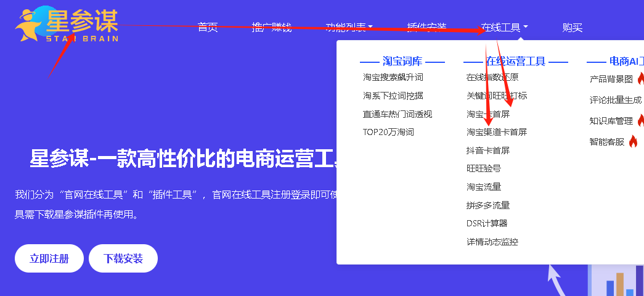Collapse the 在线工具 dropdown menu

click(505, 28)
